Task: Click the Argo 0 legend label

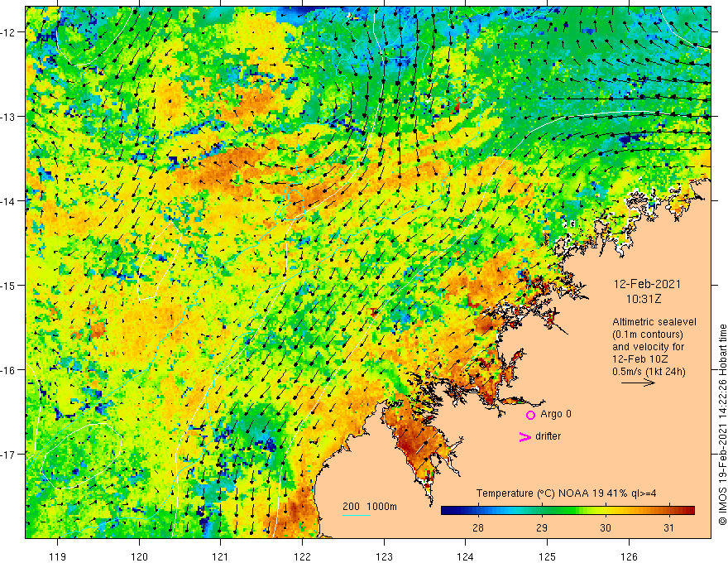Action: pos(556,414)
